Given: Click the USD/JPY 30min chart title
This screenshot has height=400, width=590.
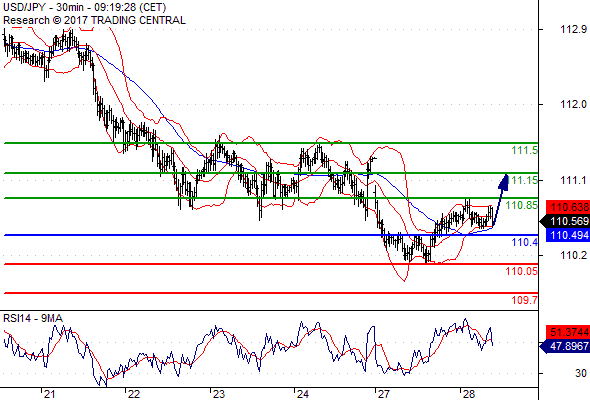Looking at the screenshot, I should click(x=85, y=7).
